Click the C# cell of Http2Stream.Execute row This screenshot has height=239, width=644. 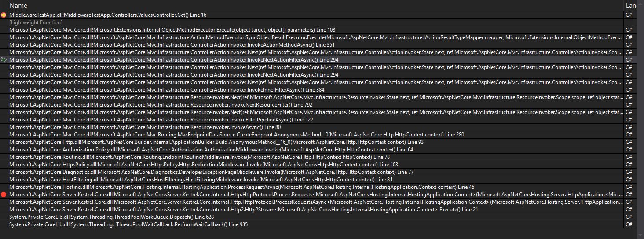pyautogui.click(x=629, y=210)
